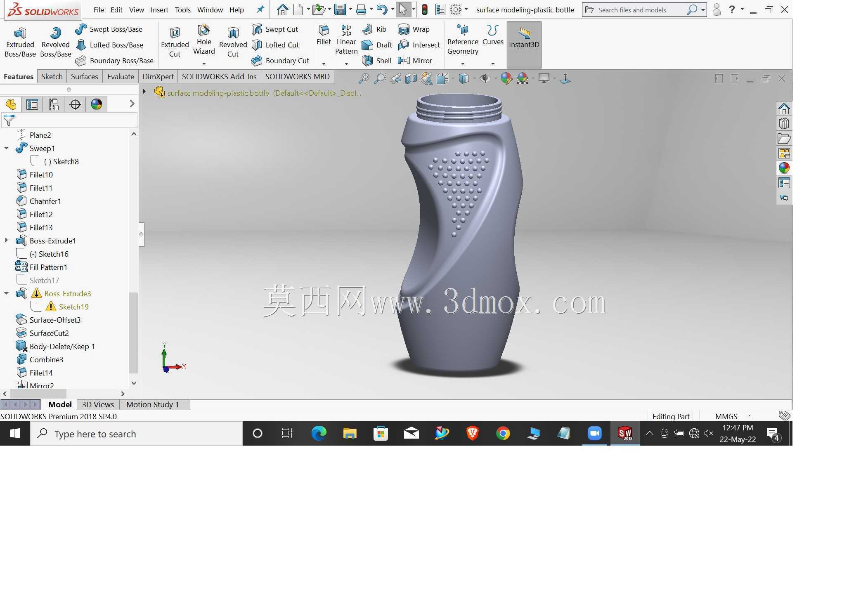Switch to the 3D Views tab
Viewport: 868px width, 602px height.
click(x=98, y=405)
